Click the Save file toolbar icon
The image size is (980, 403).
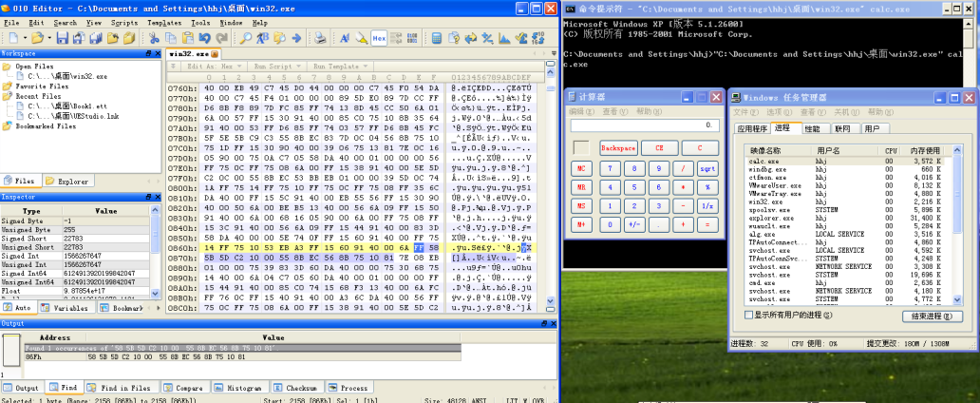[x=63, y=38]
